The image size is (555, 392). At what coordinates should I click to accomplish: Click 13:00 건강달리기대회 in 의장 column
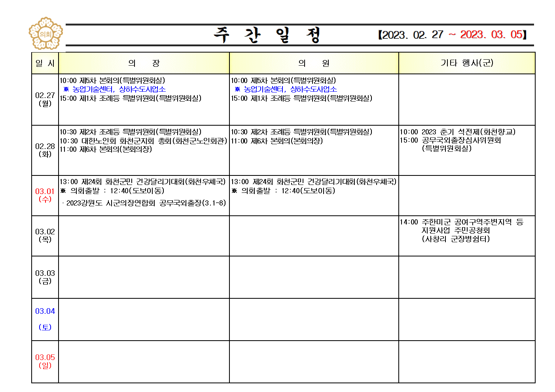(143, 182)
